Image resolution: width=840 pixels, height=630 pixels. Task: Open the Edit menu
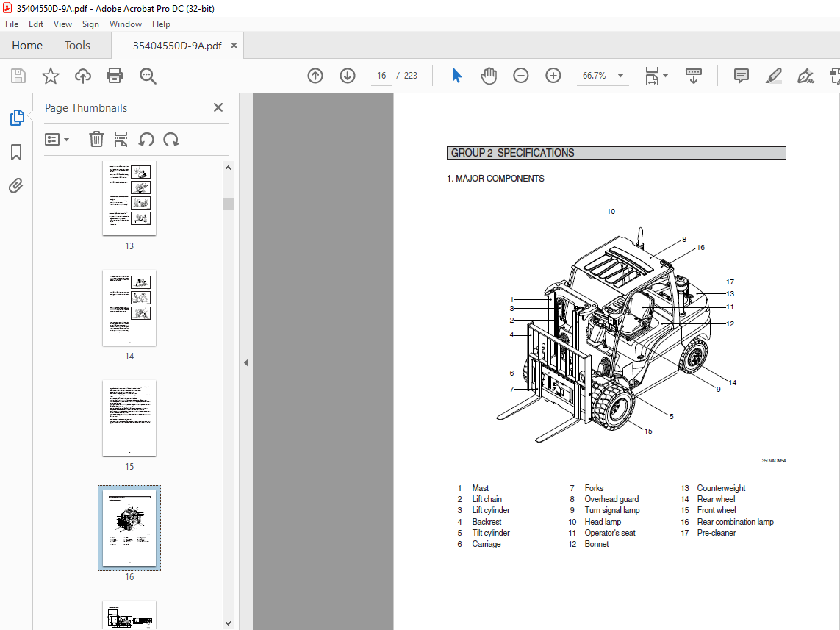pyautogui.click(x=36, y=24)
